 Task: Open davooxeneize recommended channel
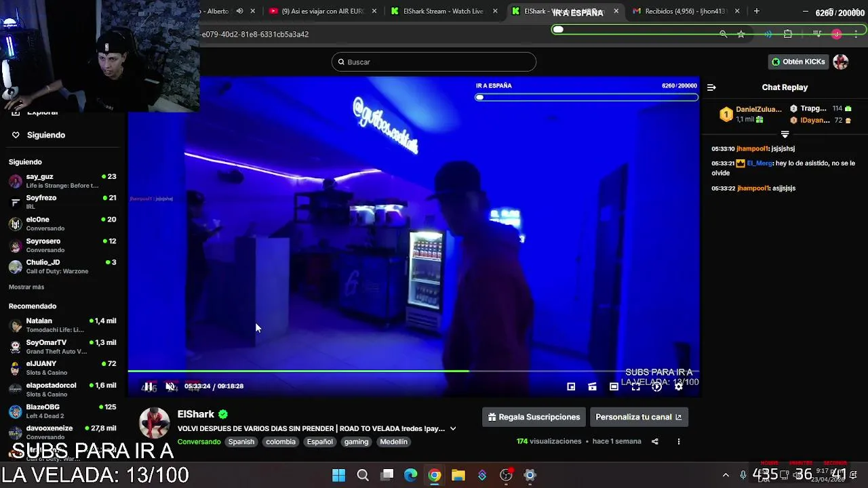[62, 432]
